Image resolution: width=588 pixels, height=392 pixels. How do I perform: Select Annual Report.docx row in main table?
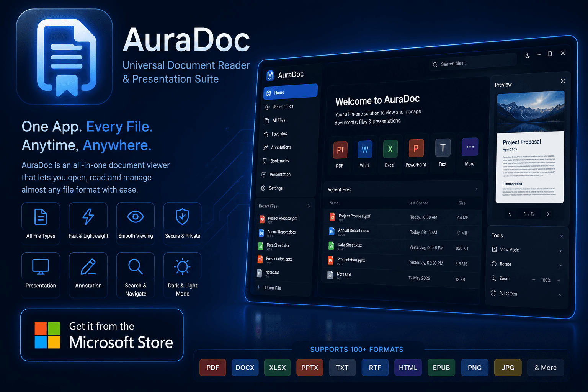point(402,232)
